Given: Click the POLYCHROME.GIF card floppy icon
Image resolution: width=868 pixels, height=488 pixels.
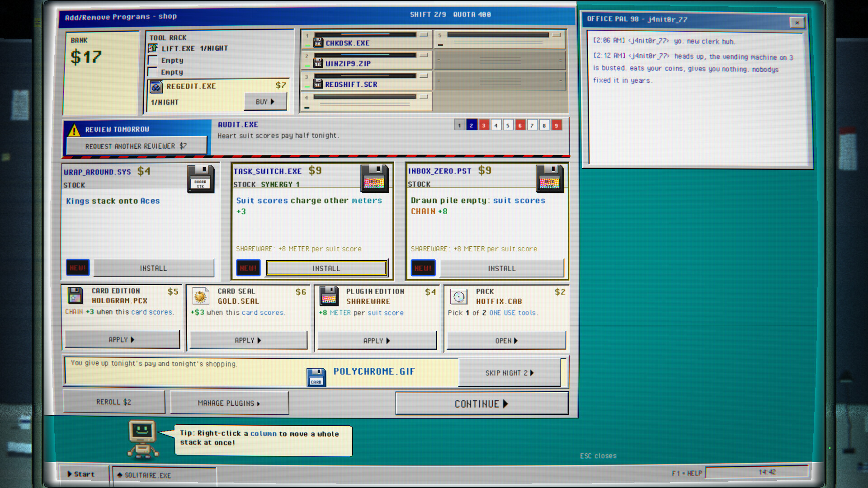Looking at the screenshot, I should [x=316, y=377].
